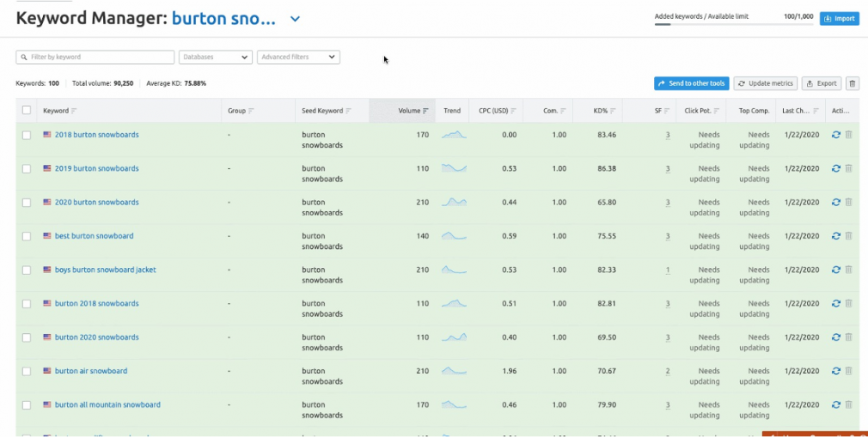Delete the burton 2020 snowboards row

click(848, 337)
